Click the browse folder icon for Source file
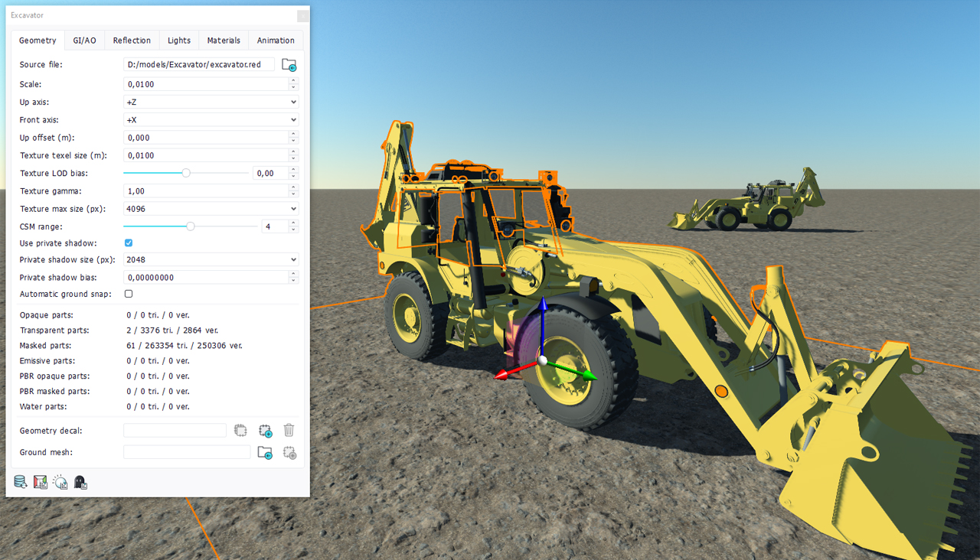 [x=289, y=65]
